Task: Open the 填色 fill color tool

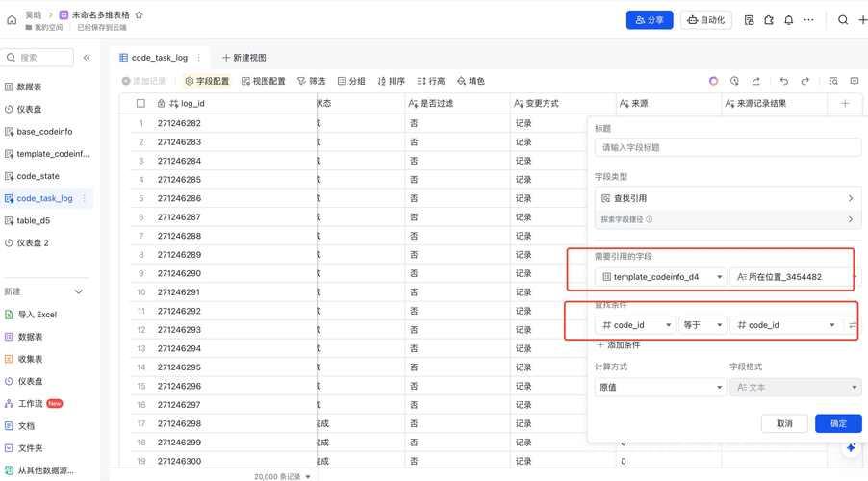Action: coord(472,81)
